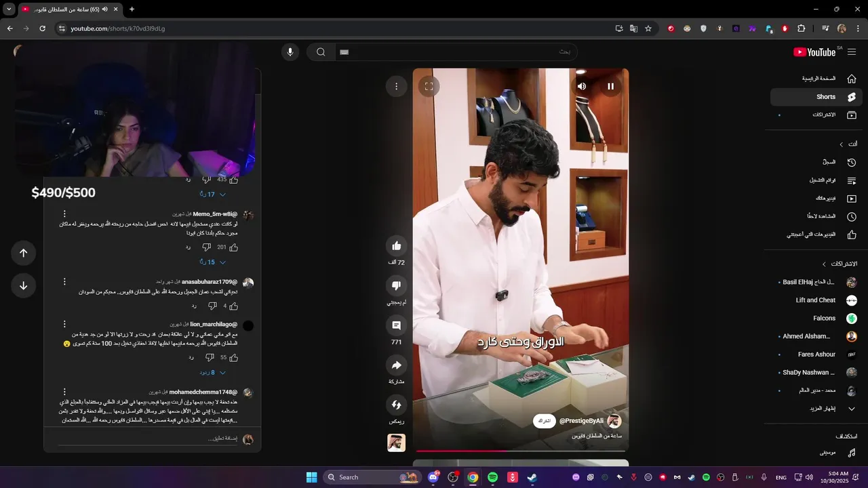Reload the page
This screenshot has width=868, height=488.
[x=43, y=28]
